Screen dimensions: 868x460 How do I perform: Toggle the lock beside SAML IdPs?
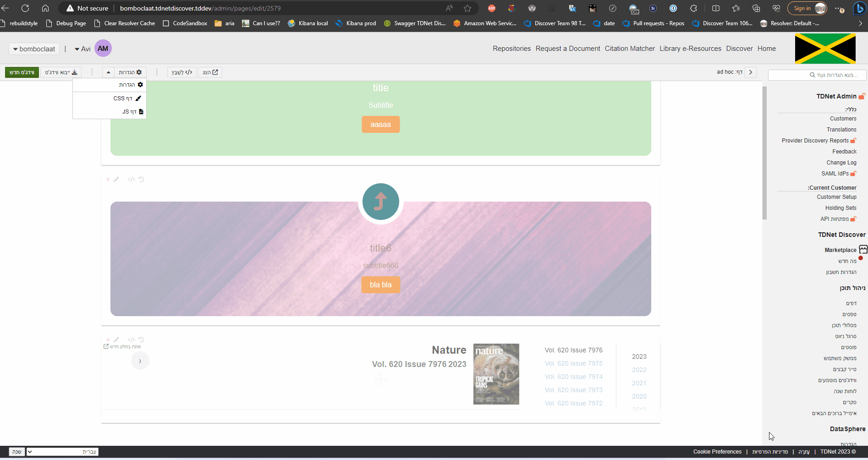(x=854, y=173)
